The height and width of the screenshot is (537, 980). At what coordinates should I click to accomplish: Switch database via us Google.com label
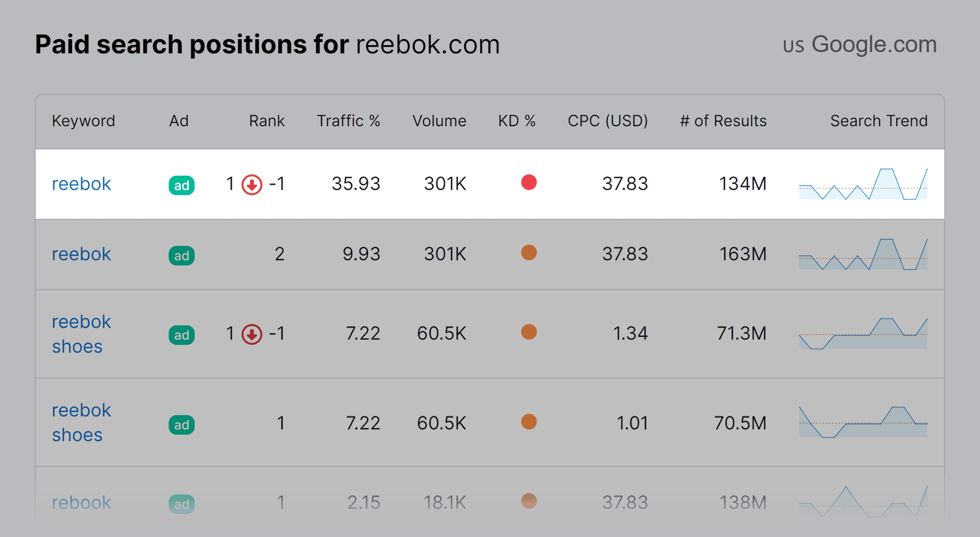pos(858,44)
